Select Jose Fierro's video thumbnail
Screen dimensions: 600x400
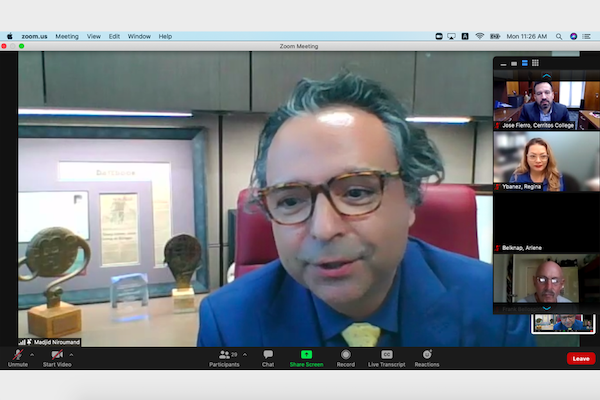[545, 100]
